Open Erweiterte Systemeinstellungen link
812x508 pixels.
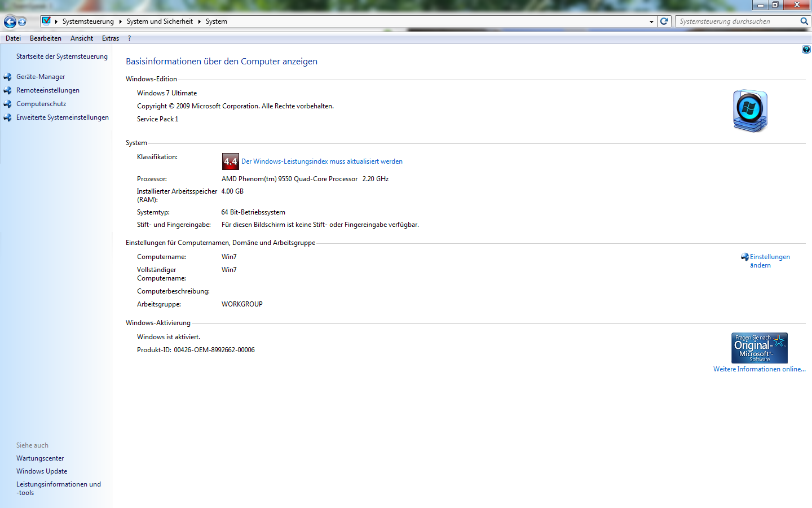pyautogui.click(x=62, y=117)
